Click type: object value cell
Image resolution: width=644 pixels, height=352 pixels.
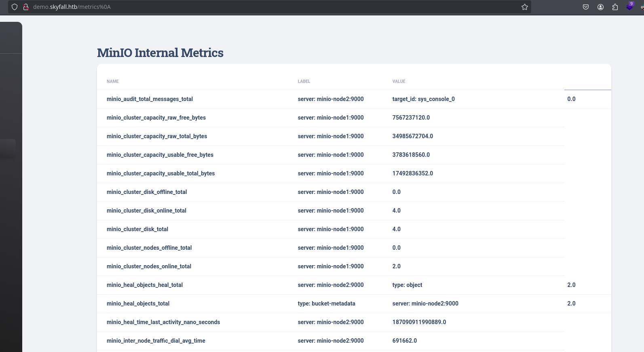coord(407,285)
